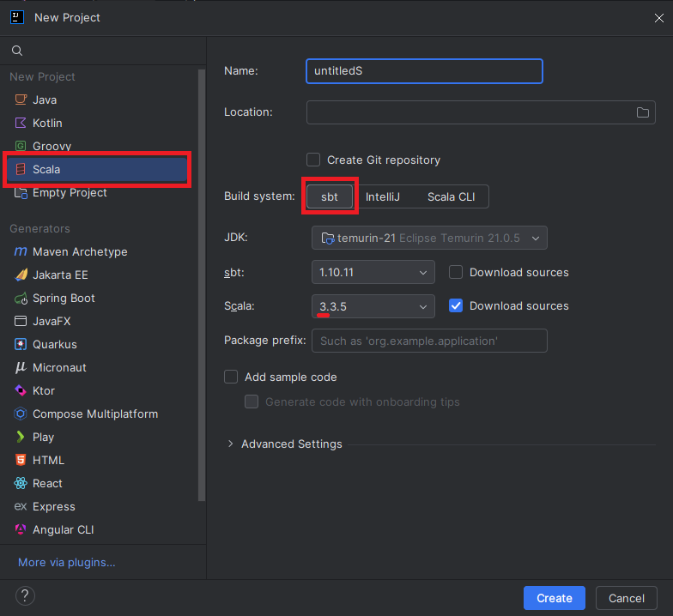Click the HTML generator icon

(x=21, y=460)
